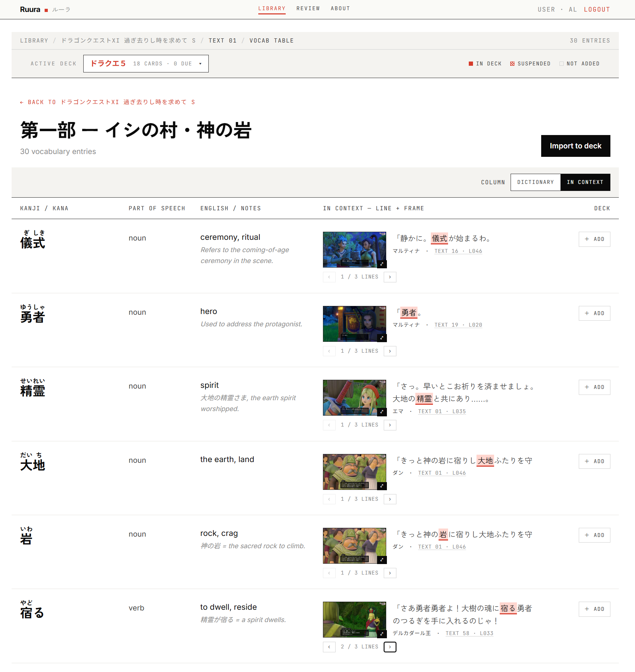
Task: Open source link Text 16 · L046
Action: 458,251
